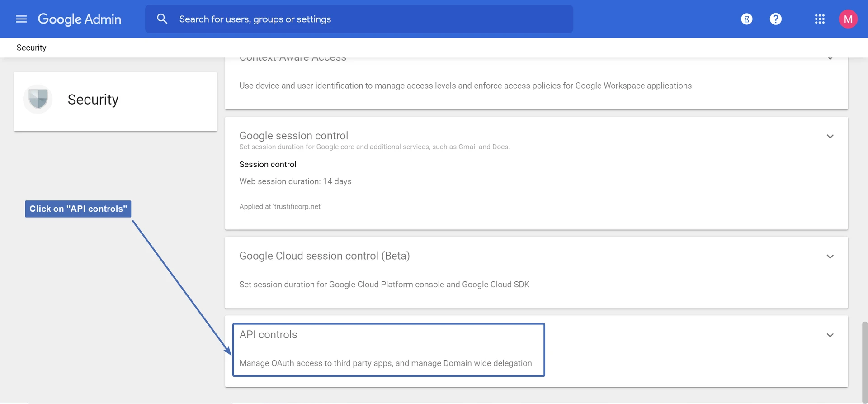Open the hourglass tasks icon

pyautogui.click(x=746, y=19)
